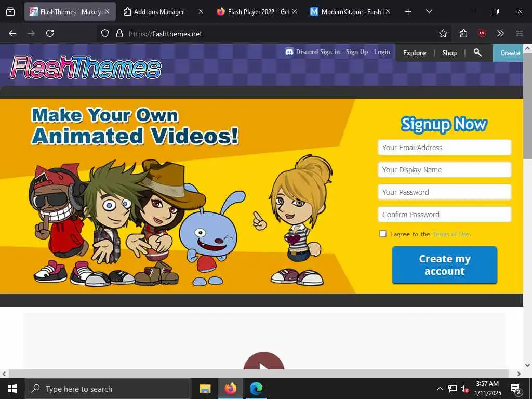The height and width of the screenshot is (399, 532).
Task: Open the Windows Start menu
Action: pos(12,389)
